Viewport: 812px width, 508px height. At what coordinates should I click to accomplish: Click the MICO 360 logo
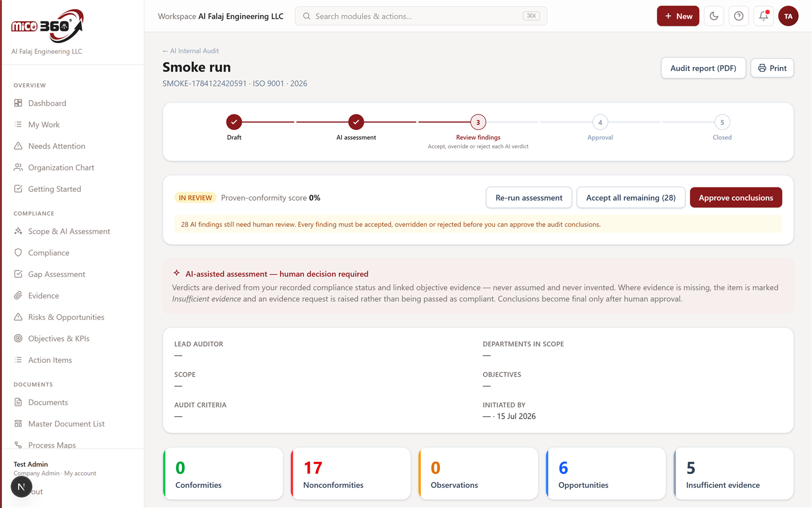[x=47, y=26]
